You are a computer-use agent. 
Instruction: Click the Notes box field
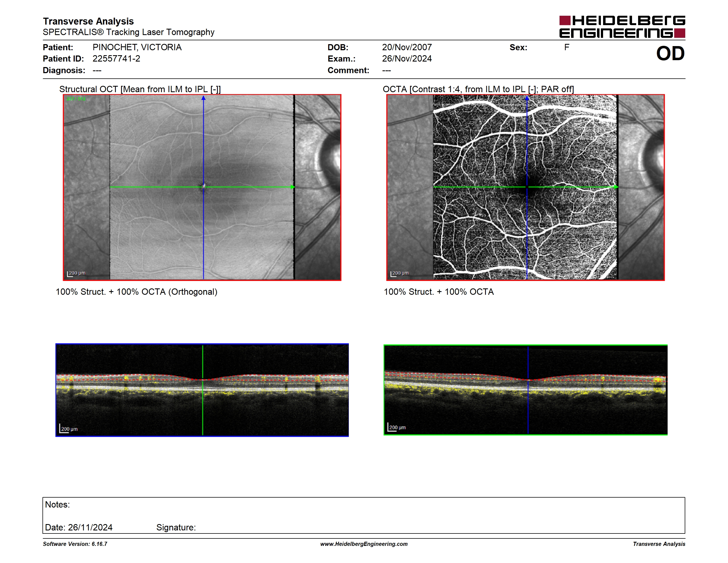364,515
